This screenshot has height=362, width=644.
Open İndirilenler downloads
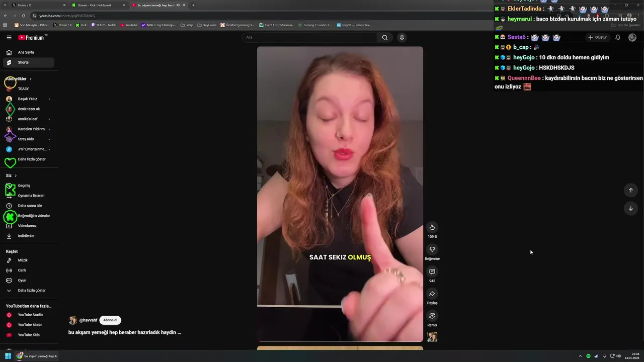point(29,236)
